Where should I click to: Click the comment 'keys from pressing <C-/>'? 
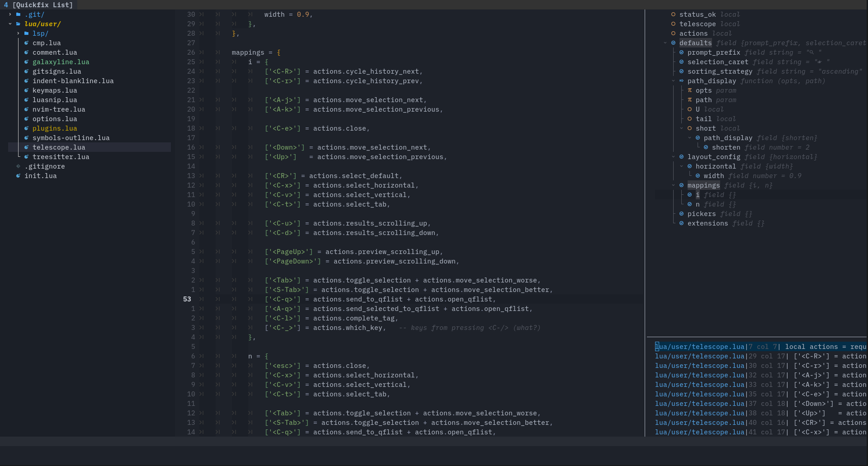(460, 328)
